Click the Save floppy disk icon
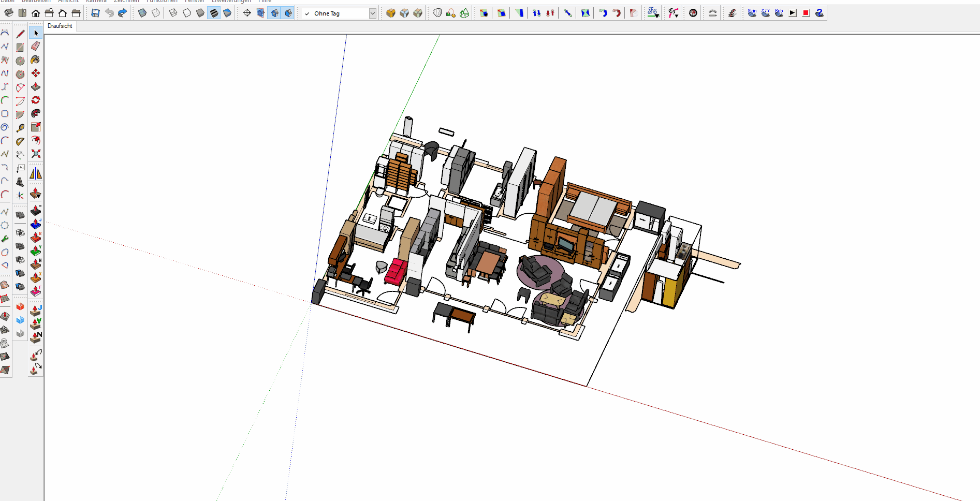Screen dimensions: 980x501 95,13
